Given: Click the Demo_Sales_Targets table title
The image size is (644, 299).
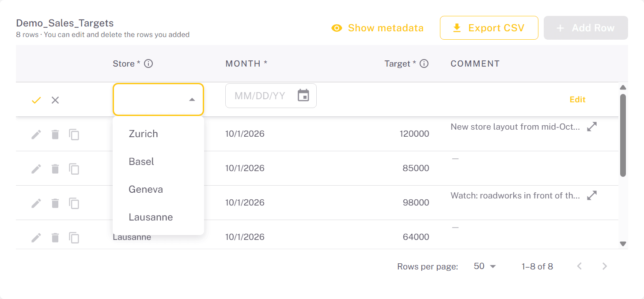Looking at the screenshot, I should (65, 23).
